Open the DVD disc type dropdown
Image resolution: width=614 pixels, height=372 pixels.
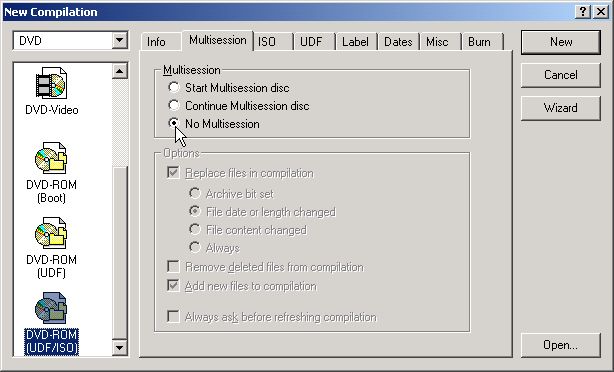(x=119, y=40)
